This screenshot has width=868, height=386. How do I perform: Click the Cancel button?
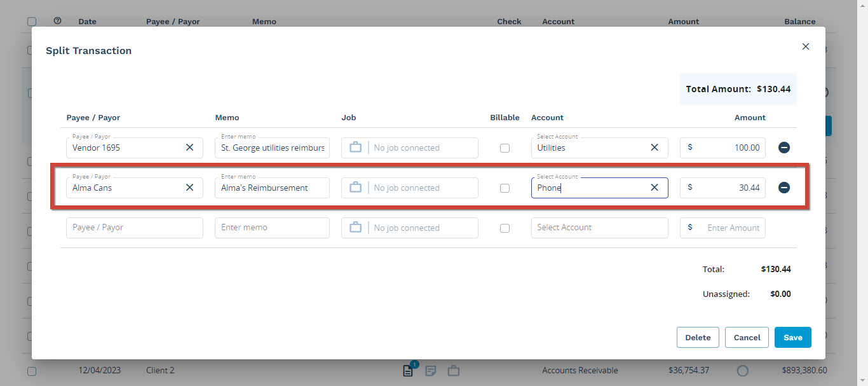coord(747,338)
